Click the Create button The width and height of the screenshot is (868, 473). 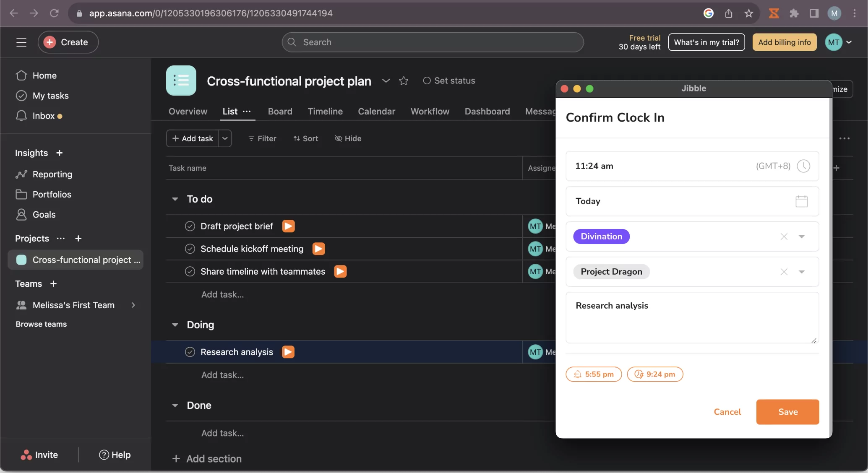(68, 42)
